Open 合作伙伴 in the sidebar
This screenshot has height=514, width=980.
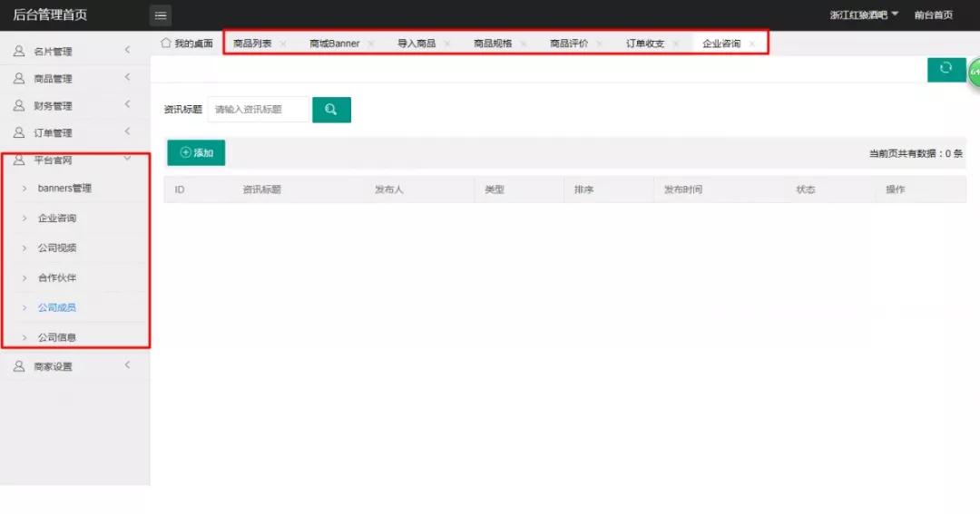(x=57, y=278)
